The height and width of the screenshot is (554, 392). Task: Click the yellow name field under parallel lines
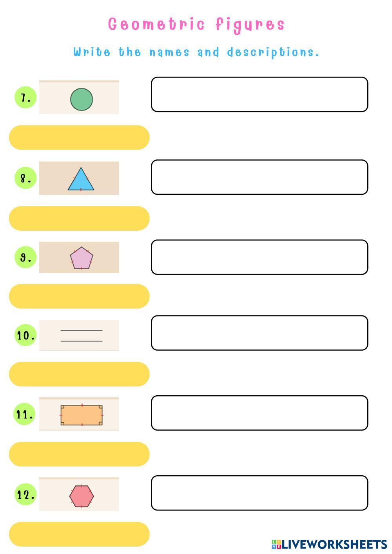pyautogui.click(x=79, y=374)
